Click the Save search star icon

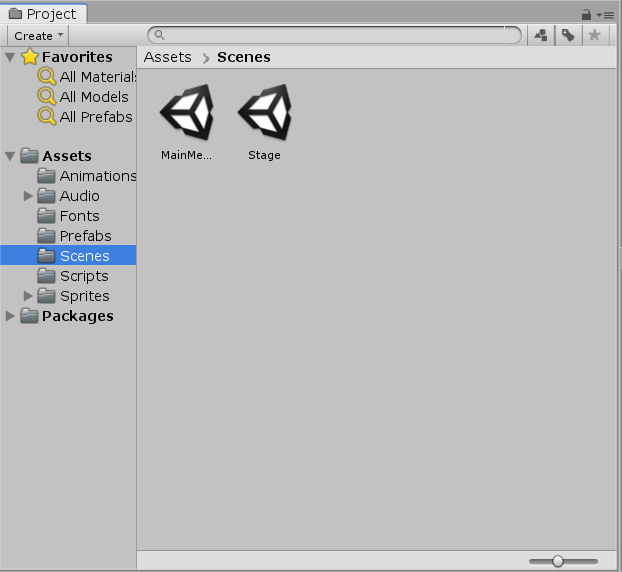[x=595, y=35]
